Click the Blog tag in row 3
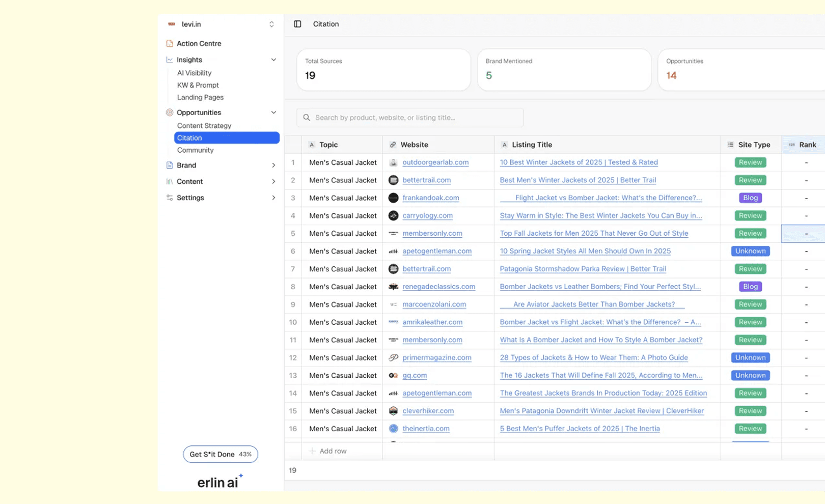Screen dimensions: 825x504 pyautogui.click(x=750, y=198)
